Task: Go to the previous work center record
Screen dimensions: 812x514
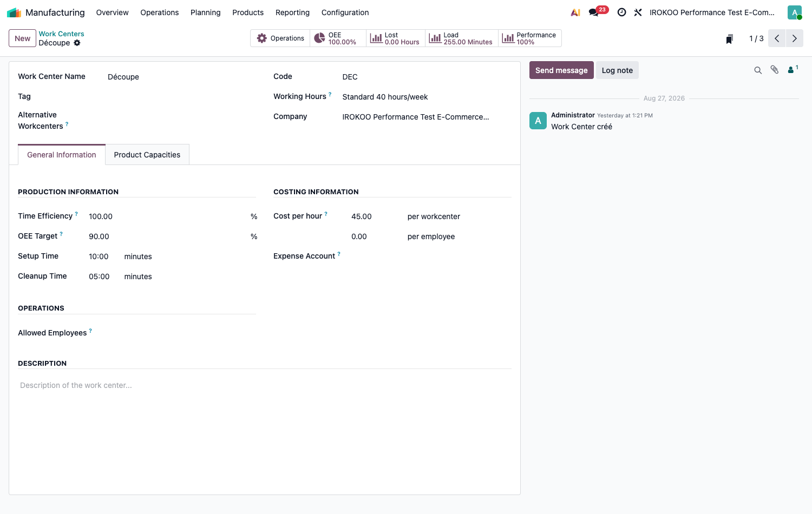Action: point(777,38)
